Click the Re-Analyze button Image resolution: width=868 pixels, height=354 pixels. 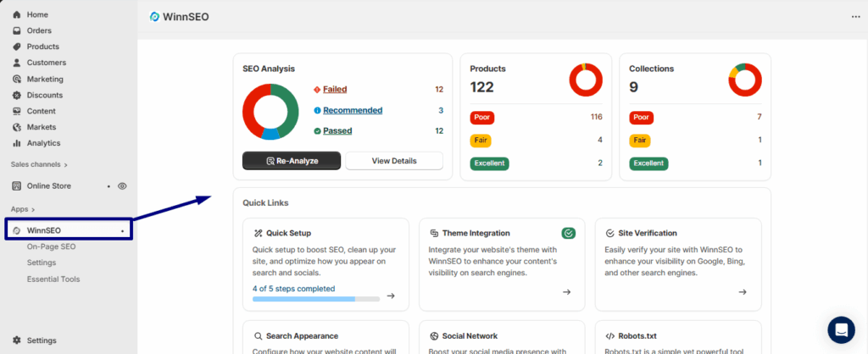(292, 161)
